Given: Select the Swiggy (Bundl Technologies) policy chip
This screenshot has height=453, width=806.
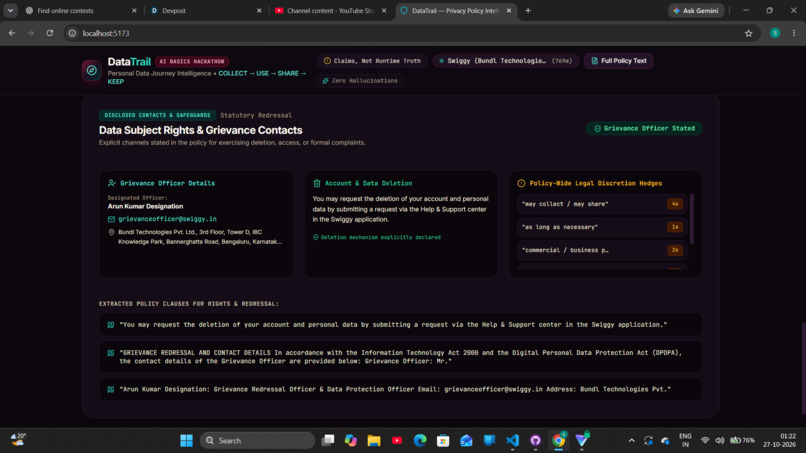Looking at the screenshot, I should [x=505, y=61].
